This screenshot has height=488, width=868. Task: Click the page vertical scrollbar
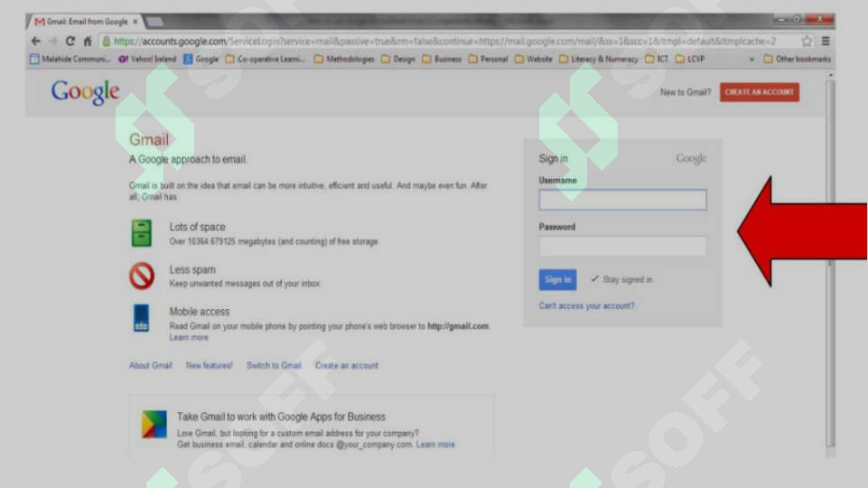pos(830,263)
